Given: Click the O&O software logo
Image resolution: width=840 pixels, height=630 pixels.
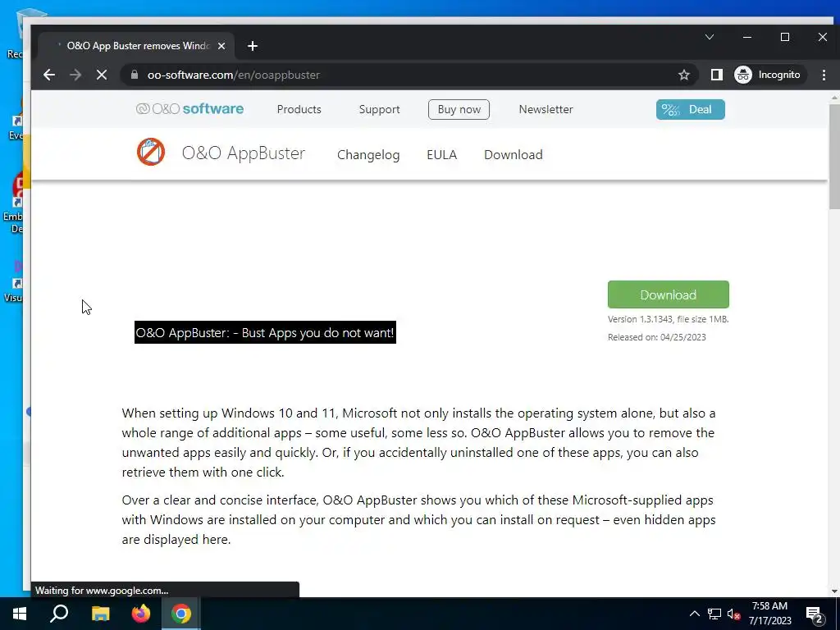Looking at the screenshot, I should [189, 109].
